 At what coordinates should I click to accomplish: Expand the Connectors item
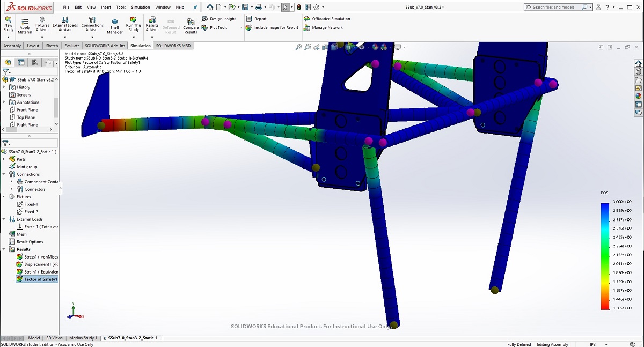tap(12, 189)
